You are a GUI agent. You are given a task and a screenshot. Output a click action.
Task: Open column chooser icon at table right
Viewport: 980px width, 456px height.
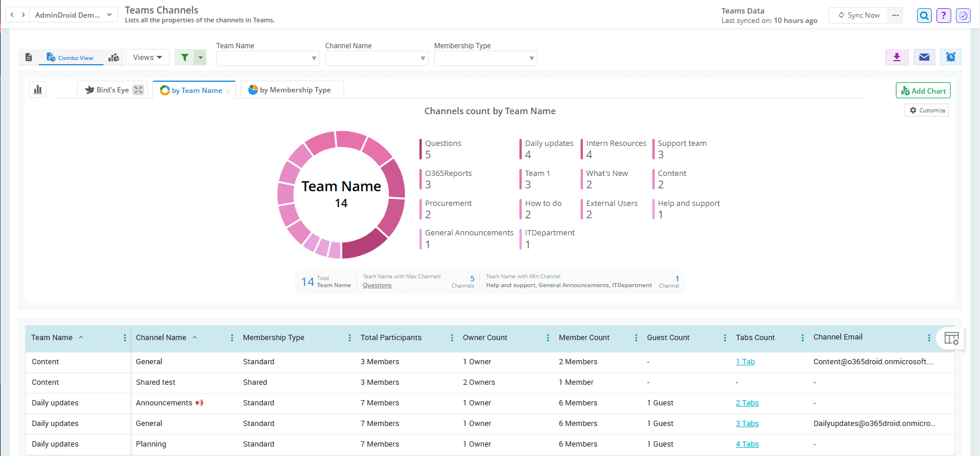(x=951, y=338)
